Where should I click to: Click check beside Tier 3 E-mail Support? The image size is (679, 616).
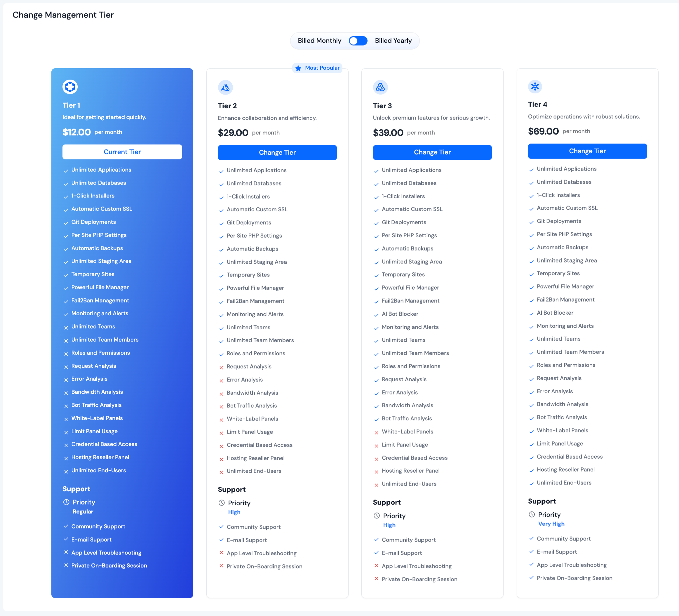coord(376,553)
